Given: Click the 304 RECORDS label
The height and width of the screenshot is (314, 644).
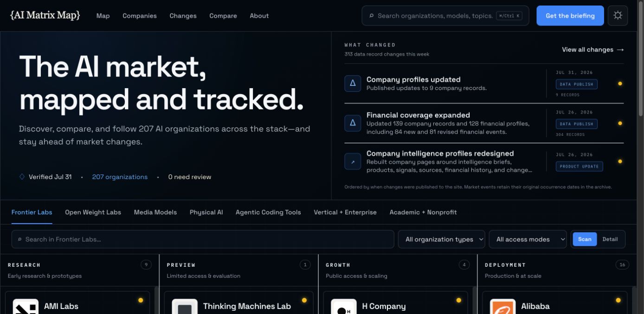Looking at the screenshot, I should pos(570,135).
